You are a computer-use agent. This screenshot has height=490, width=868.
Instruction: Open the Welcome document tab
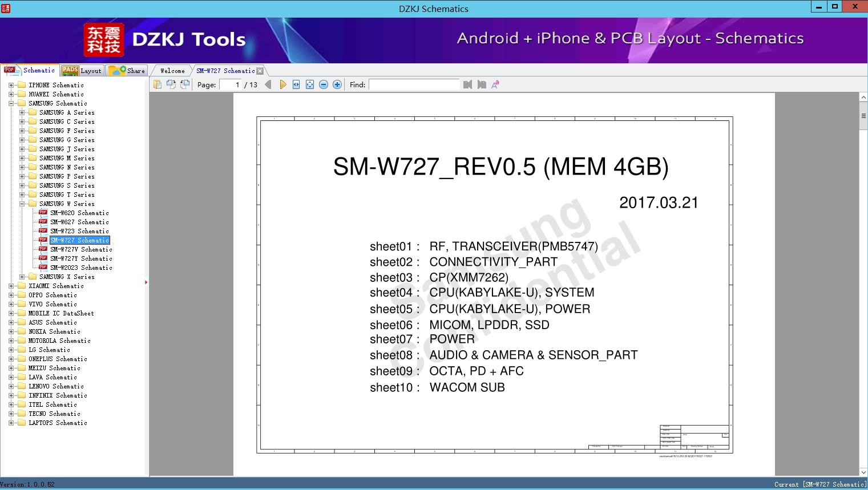point(172,71)
